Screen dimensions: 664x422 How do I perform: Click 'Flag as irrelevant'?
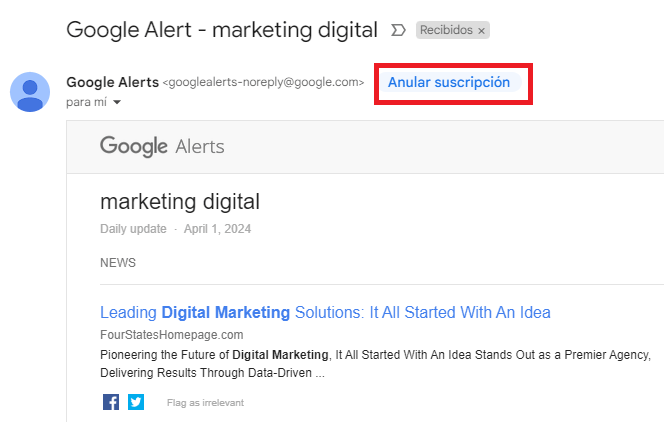point(205,403)
